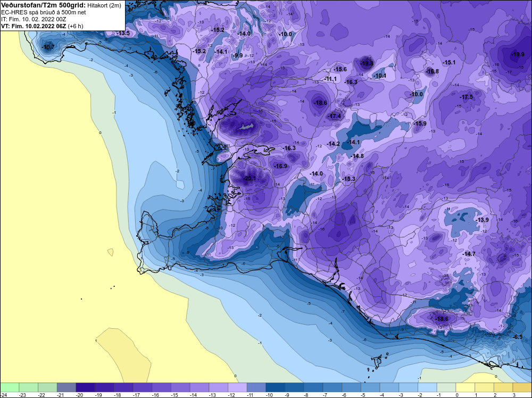Select the -11 periwinkle legend swatch

pyautogui.click(x=256, y=387)
